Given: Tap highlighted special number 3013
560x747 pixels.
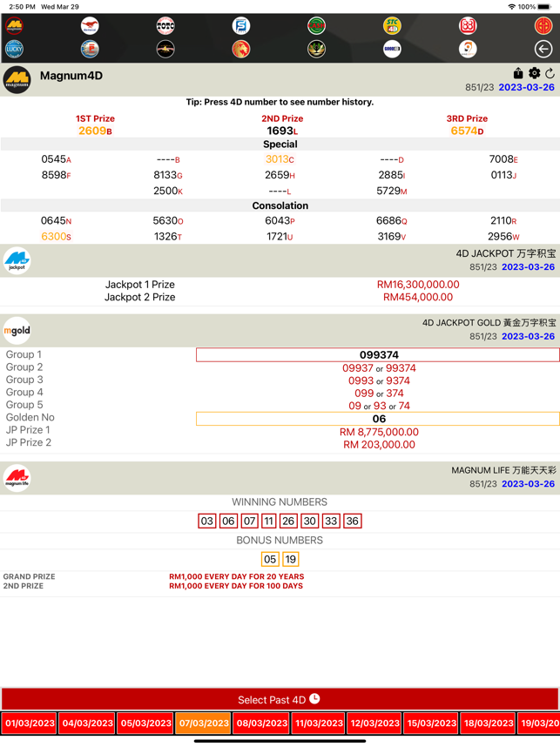Looking at the screenshot, I should [x=280, y=159].
